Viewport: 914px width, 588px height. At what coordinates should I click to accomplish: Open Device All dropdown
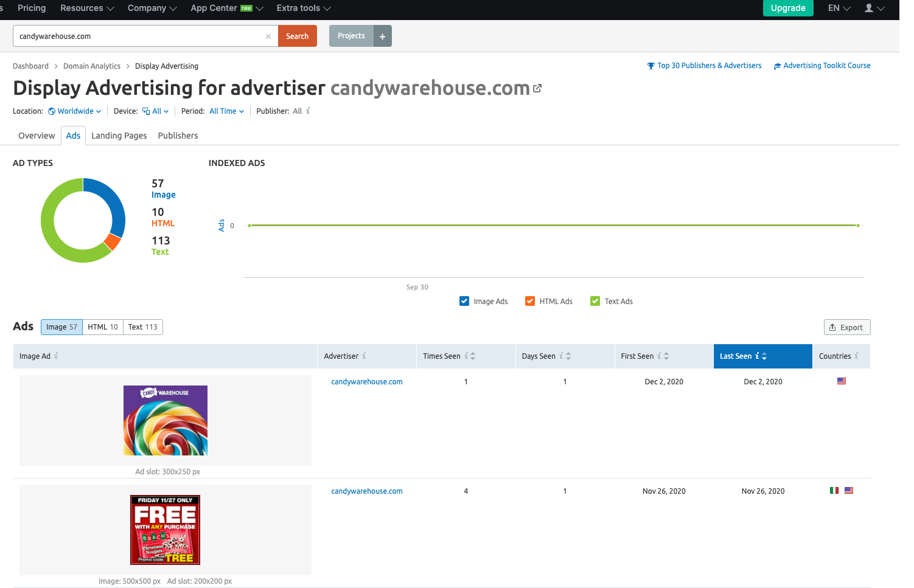(156, 111)
